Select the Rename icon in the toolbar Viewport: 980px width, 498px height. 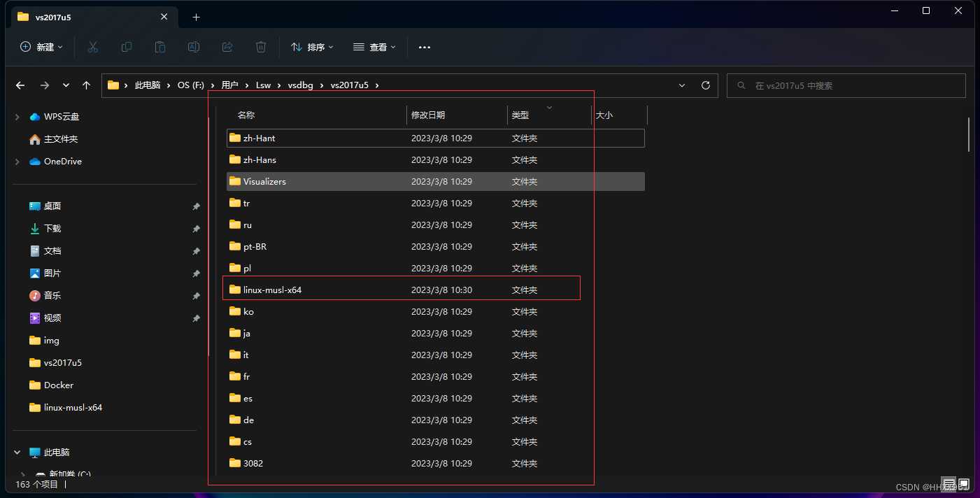coord(193,47)
